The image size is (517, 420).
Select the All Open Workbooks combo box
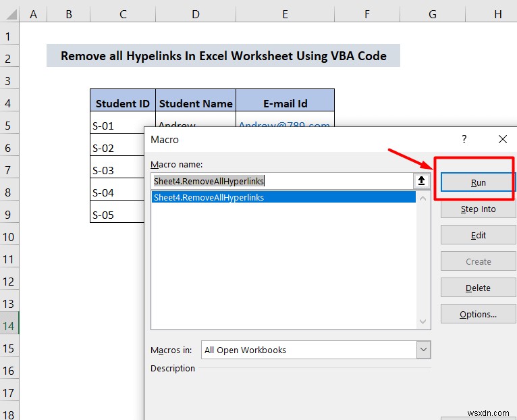[316, 350]
